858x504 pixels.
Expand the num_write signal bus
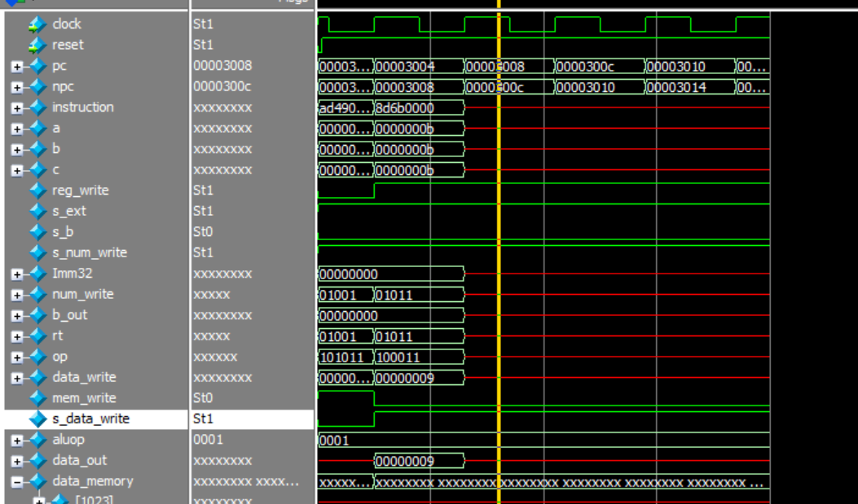pyautogui.click(x=17, y=296)
